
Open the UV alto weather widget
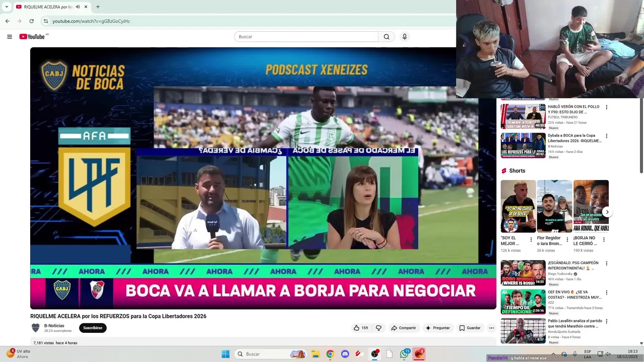coord(19,354)
